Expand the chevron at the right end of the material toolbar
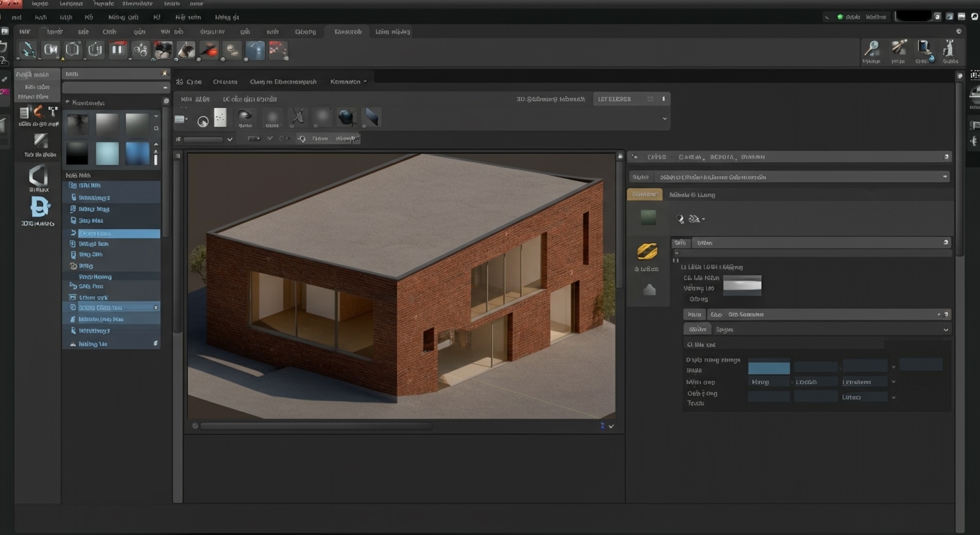This screenshot has height=535, width=980. click(x=665, y=118)
